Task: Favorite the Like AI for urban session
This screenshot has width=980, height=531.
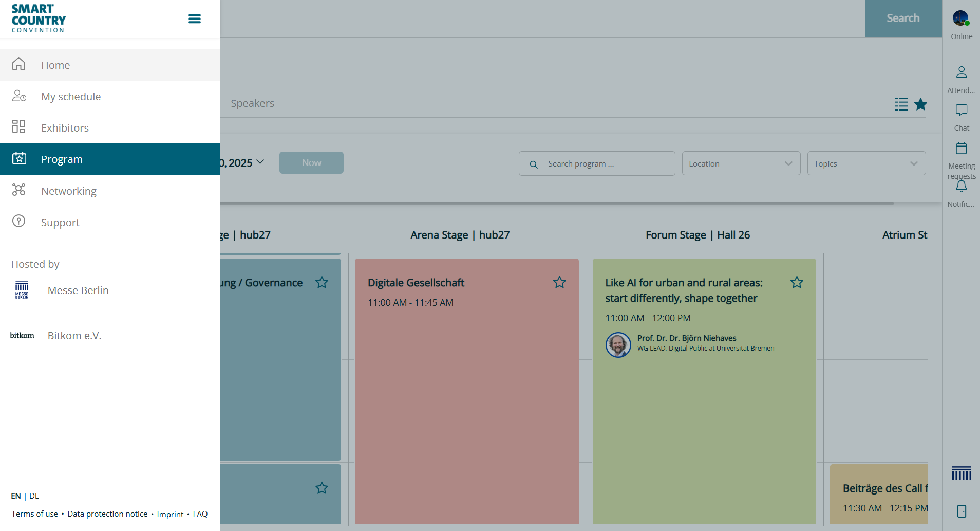Action: (x=797, y=282)
